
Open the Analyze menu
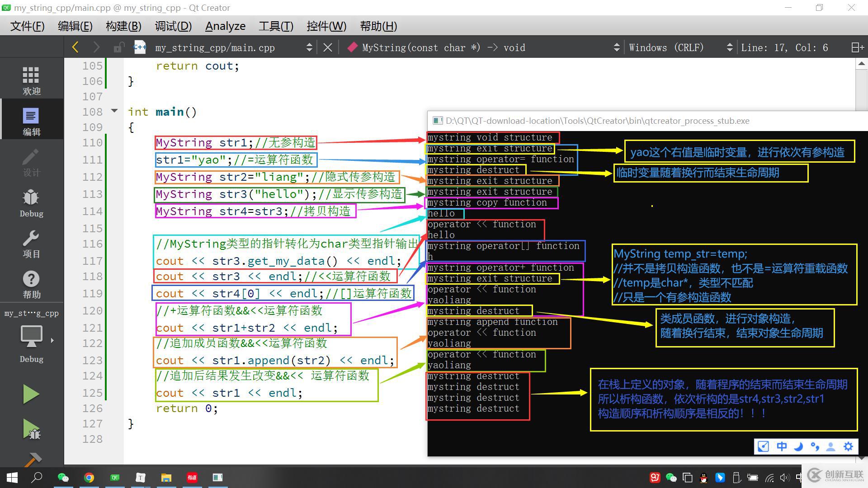click(225, 26)
